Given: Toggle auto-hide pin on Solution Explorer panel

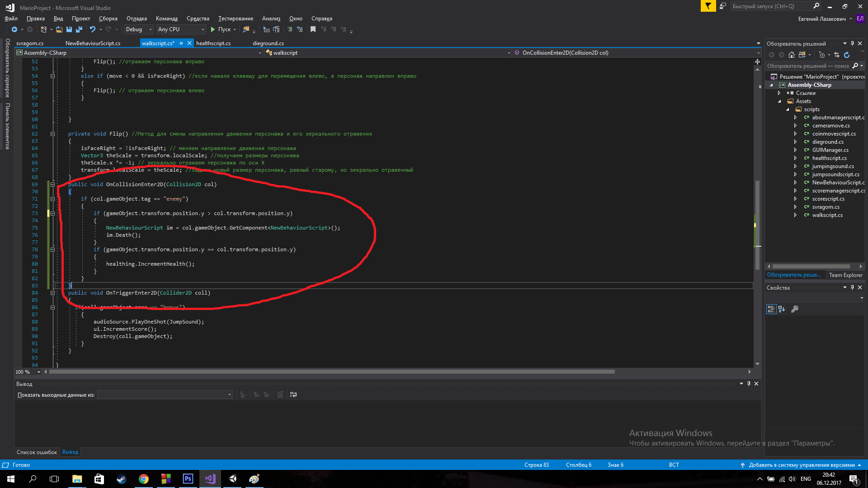Looking at the screenshot, I should click(852, 43).
